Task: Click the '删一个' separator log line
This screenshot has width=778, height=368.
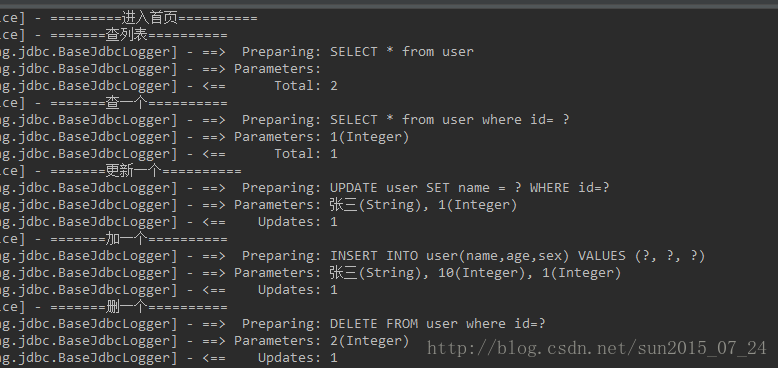Action: (114, 307)
